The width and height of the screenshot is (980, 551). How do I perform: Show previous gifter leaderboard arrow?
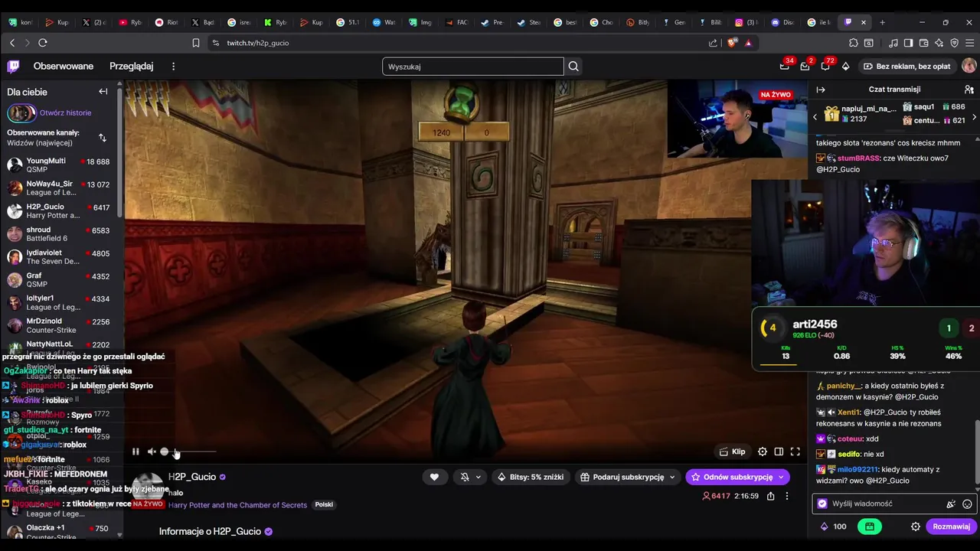pyautogui.click(x=815, y=117)
